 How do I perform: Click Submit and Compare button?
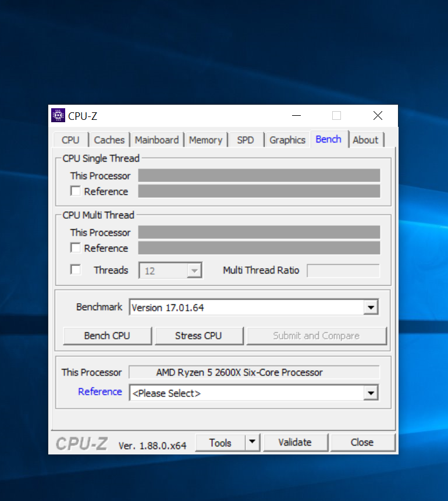pyautogui.click(x=317, y=336)
